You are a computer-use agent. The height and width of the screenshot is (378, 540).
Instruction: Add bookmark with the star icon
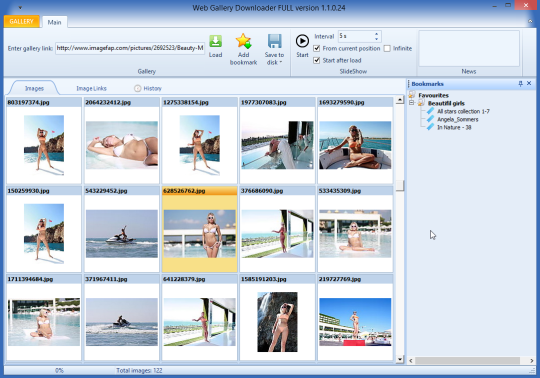click(x=243, y=42)
